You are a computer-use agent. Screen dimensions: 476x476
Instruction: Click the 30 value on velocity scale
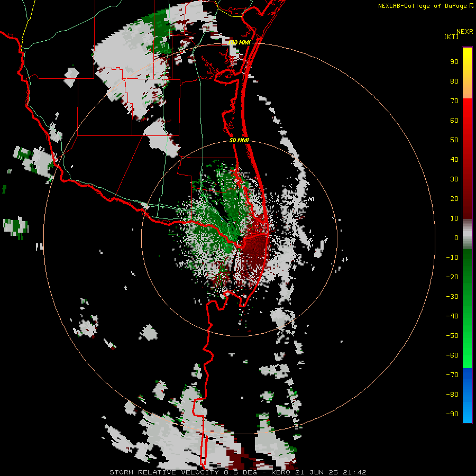[454, 179]
